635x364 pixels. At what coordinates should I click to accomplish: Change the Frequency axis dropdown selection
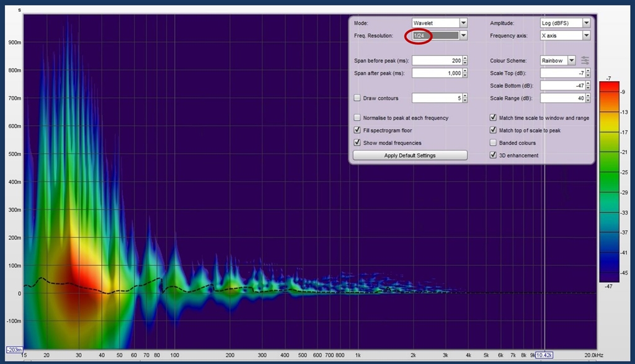click(x=586, y=36)
